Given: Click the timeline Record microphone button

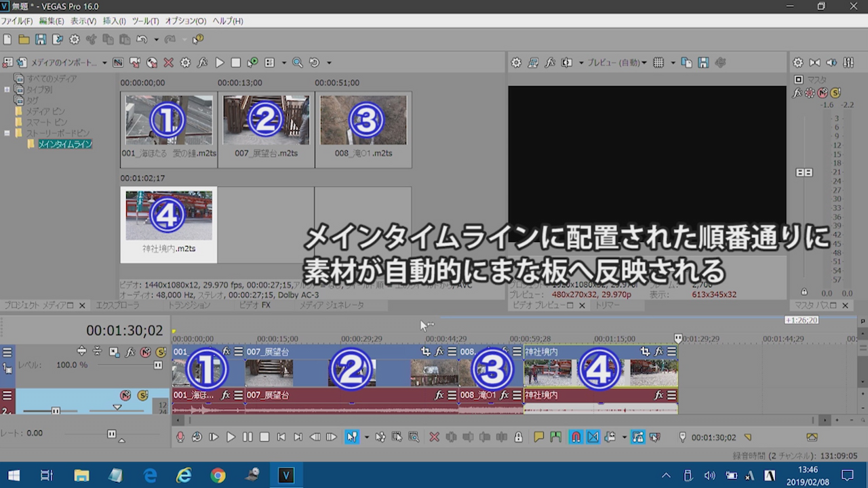Looking at the screenshot, I should 180,437.
